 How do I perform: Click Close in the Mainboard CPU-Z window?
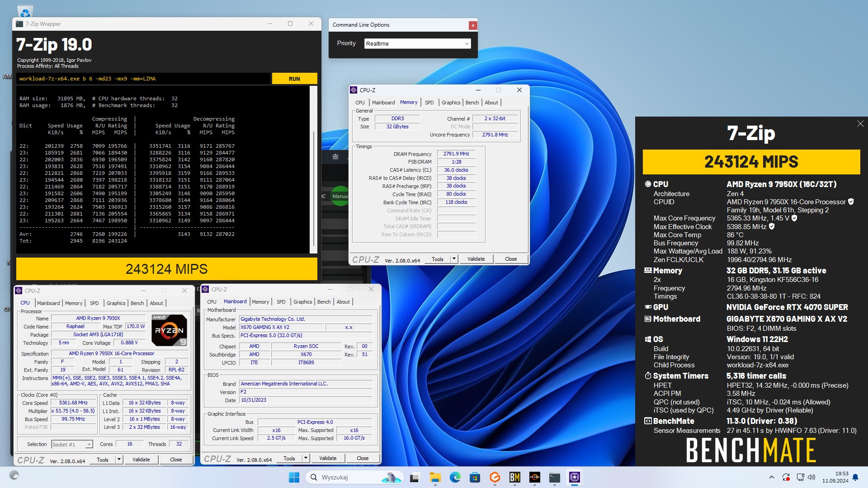point(363,458)
